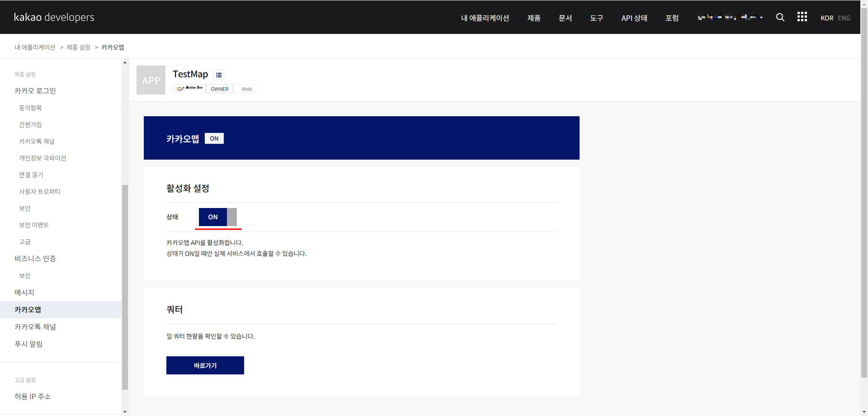This screenshot has height=416, width=868.
Task: Select 간편가입 in sidebar
Action: point(30,124)
